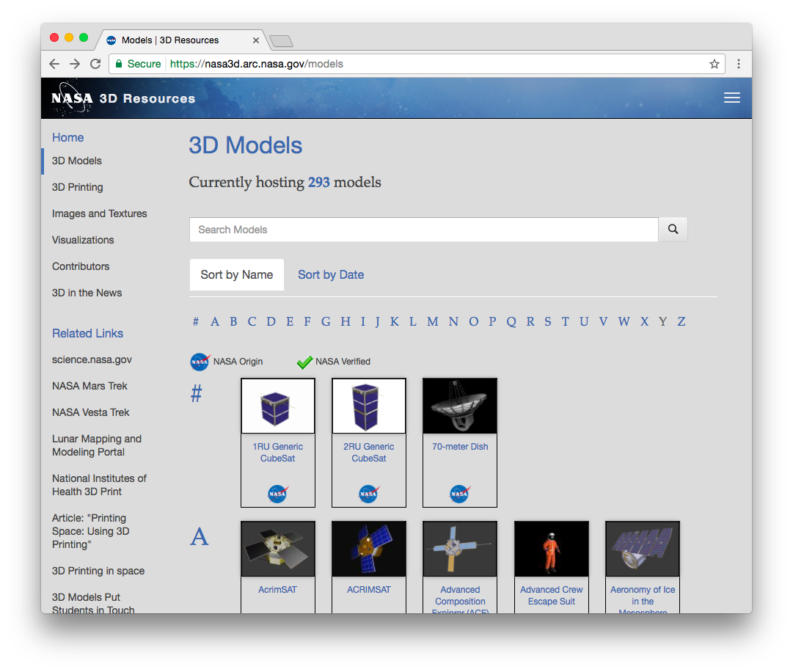Jump to letter H in index
Viewport: 793px width, 672px height.
point(346,321)
